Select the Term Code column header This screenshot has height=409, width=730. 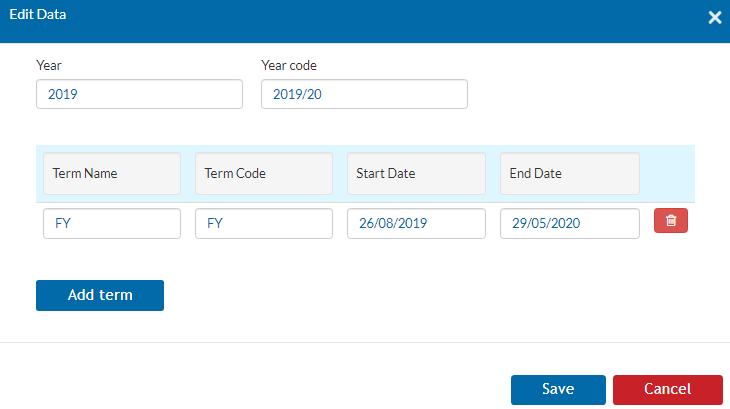coord(264,174)
